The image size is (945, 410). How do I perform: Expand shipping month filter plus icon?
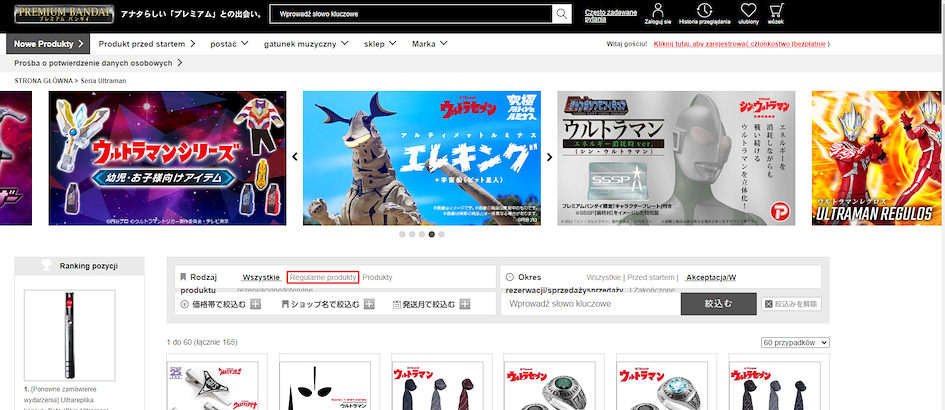click(x=465, y=304)
